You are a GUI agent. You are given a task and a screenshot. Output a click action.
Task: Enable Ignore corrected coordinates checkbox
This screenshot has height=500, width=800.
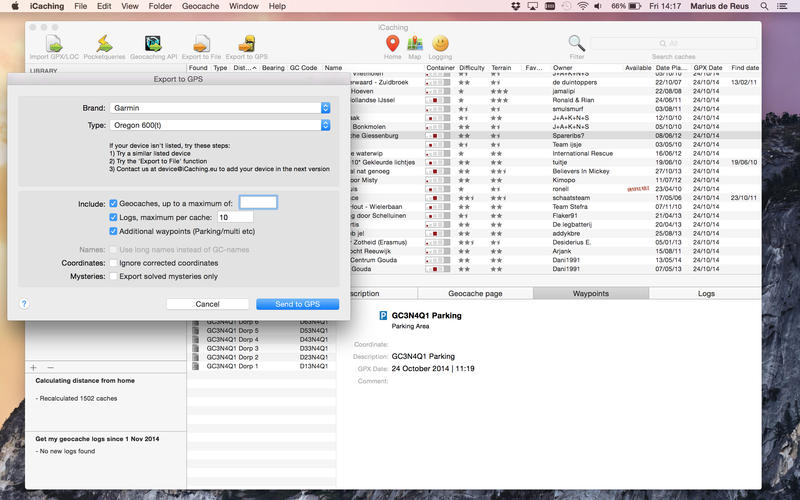[x=113, y=263]
